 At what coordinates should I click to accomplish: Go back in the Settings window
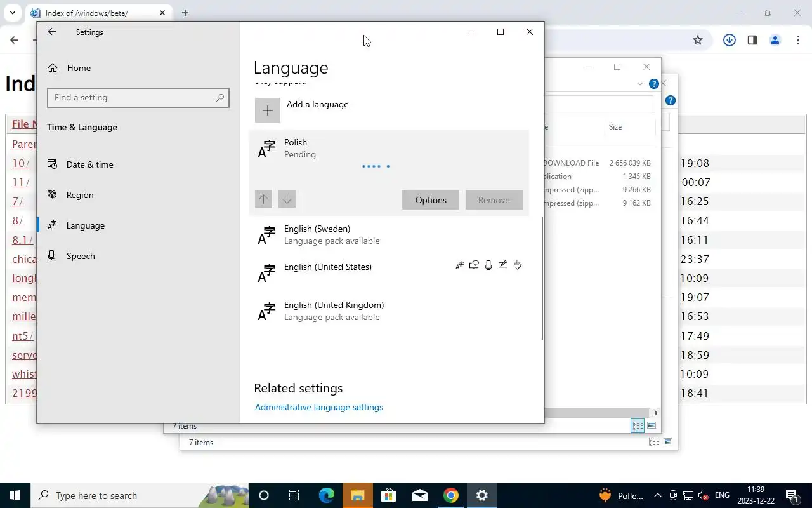tap(52, 32)
